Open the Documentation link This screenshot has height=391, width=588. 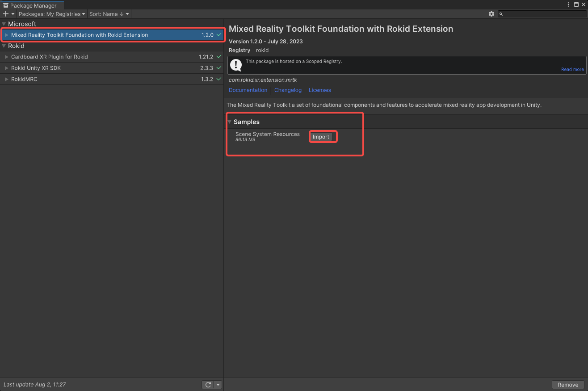tap(248, 90)
